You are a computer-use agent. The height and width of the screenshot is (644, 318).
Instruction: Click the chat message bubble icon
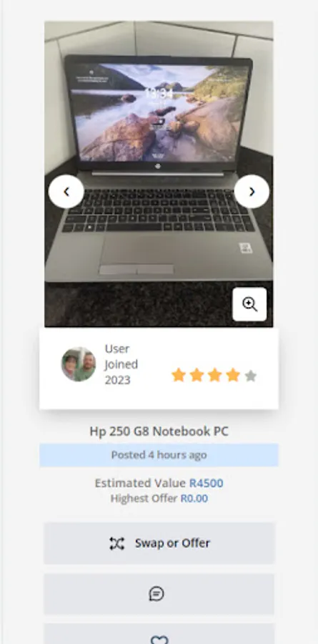tap(156, 594)
